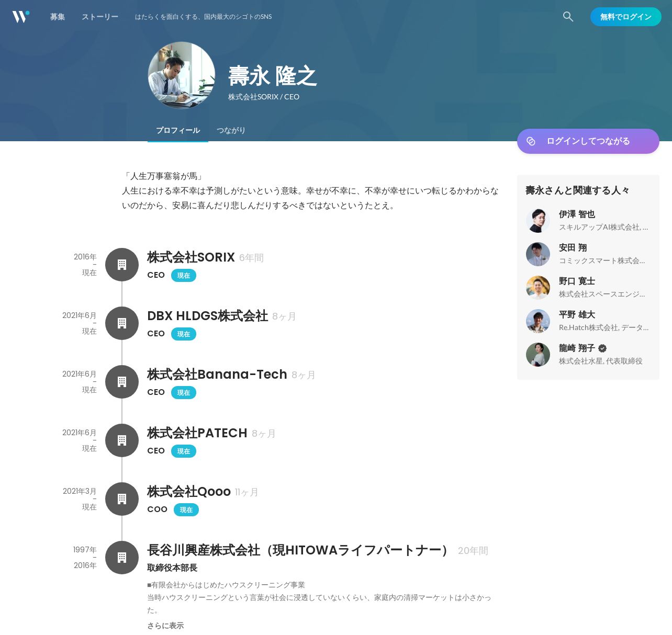The image size is (672, 635).
Task: Open 龍崎 翔子's avatar thumbnail
Action: [x=538, y=355]
